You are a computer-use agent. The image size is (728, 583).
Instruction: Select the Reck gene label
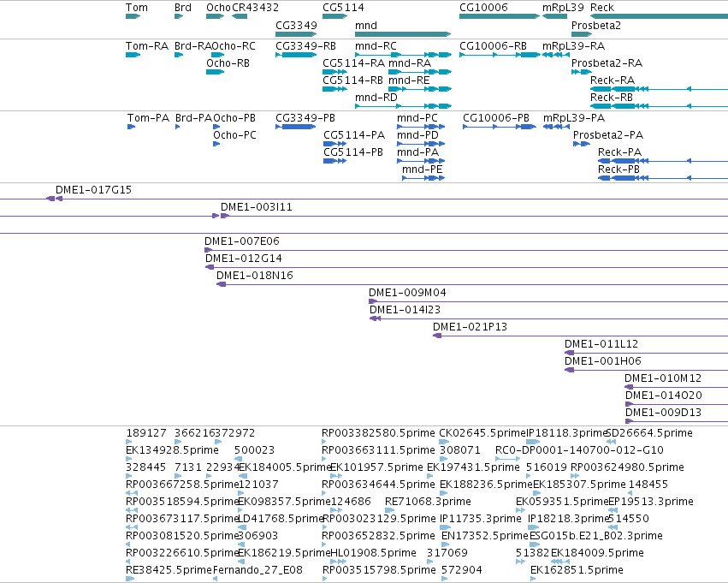(x=602, y=8)
